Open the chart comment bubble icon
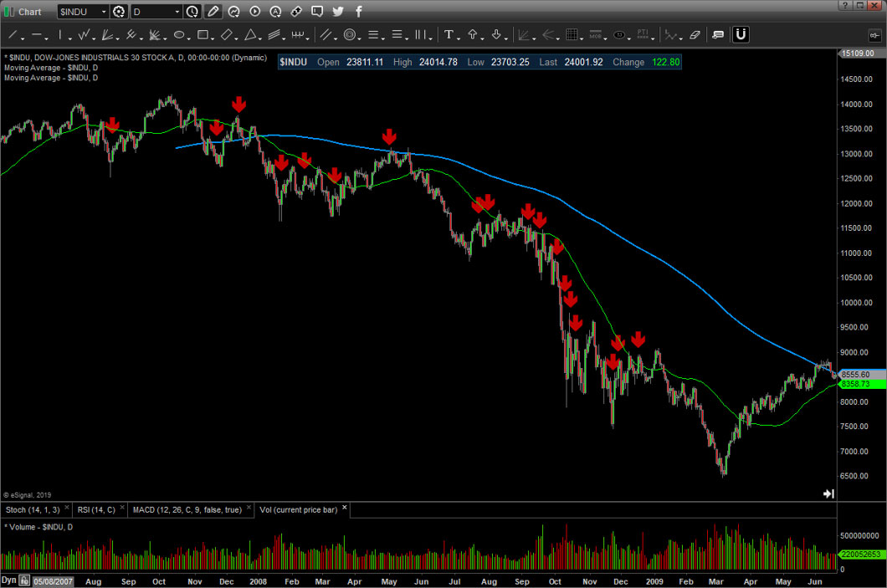Screen dimensions: 887x588 (317, 12)
